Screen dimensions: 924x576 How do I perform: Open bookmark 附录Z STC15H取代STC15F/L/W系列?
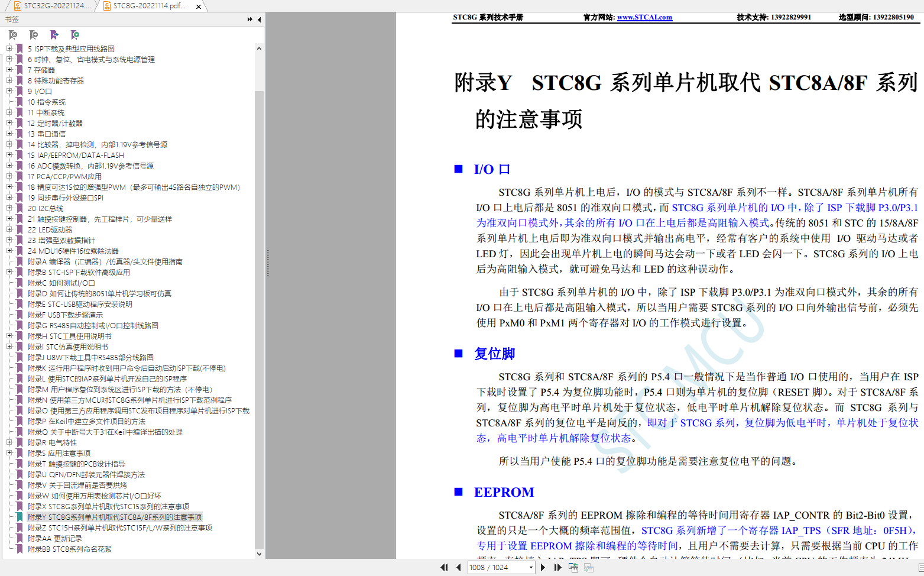point(120,528)
